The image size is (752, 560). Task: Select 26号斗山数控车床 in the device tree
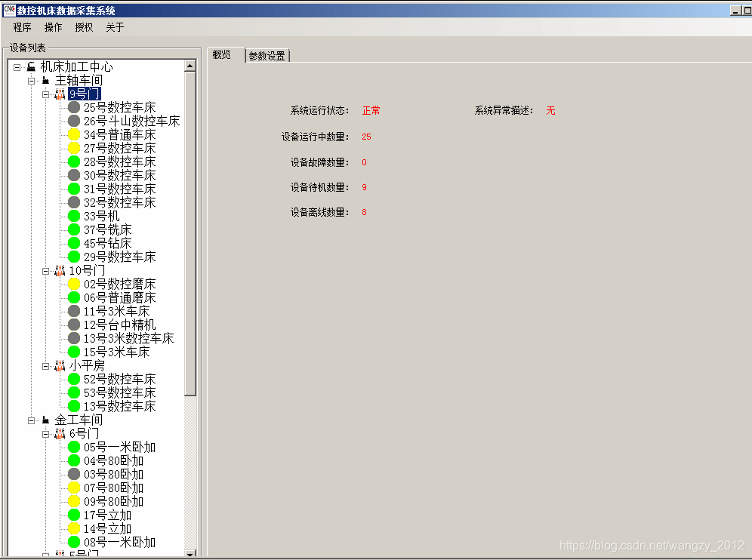tap(132, 121)
